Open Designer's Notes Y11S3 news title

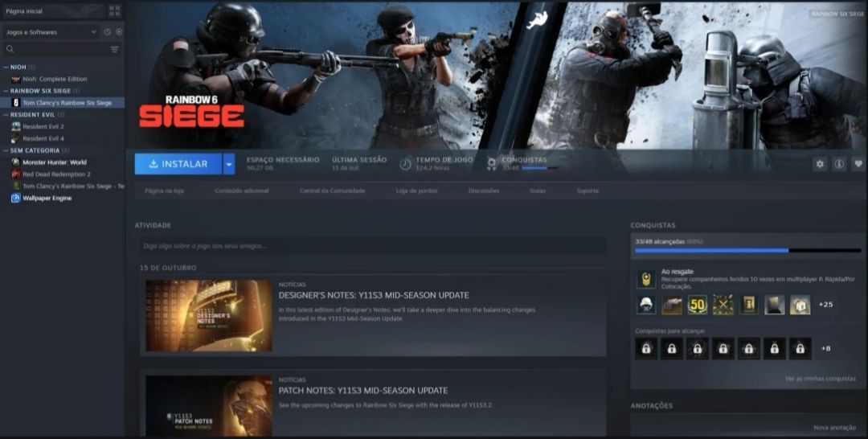pyautogui.click(x=374, y=295)
